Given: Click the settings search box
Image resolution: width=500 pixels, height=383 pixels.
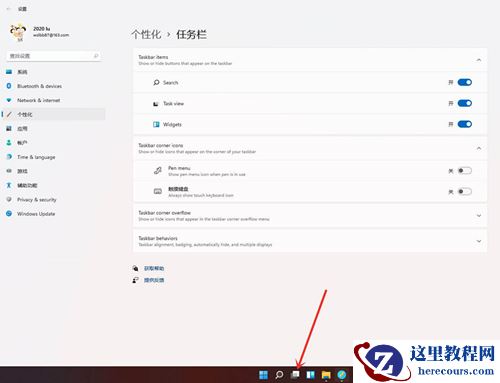Looking at the screenshot, I should coord(53,56).
